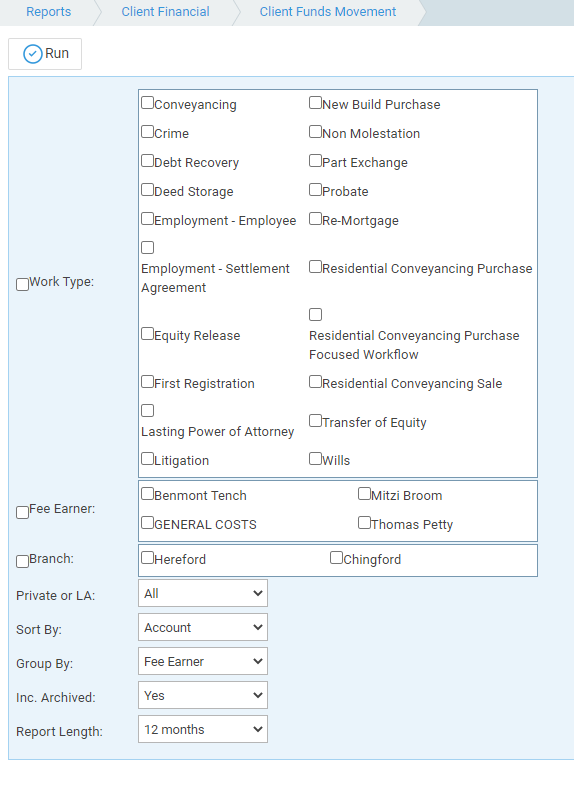
Task: Tick the Toggle master Branch checkbox
Action: (x=22, y=561)
